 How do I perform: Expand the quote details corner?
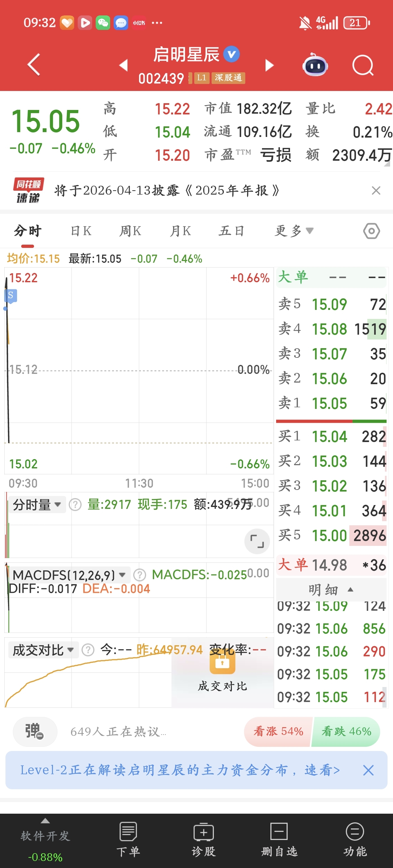coord(387,164)
